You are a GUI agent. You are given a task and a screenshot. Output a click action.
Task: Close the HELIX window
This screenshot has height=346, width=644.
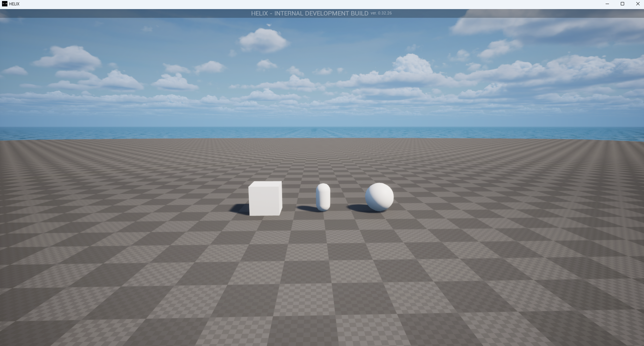click(638, 4)
